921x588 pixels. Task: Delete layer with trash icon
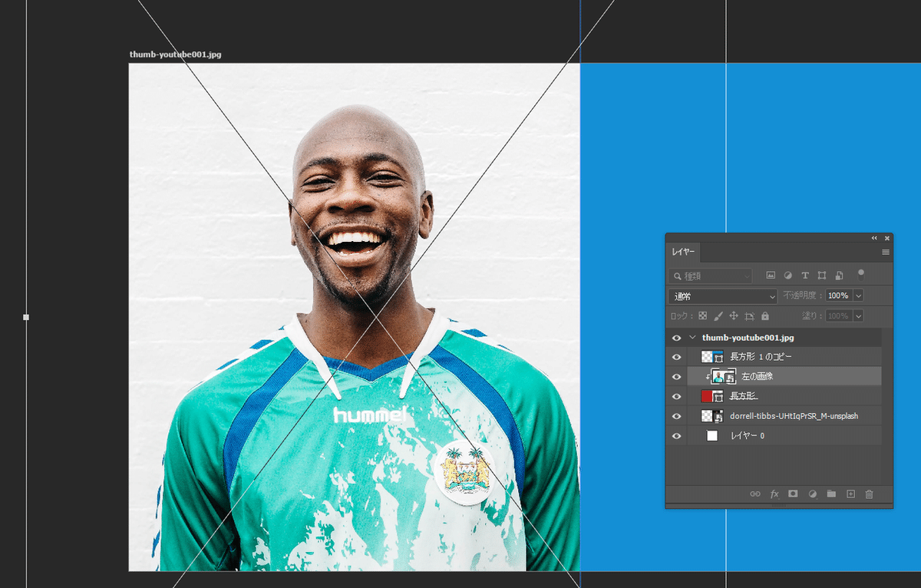pyautogui.click(x=870, y=494)
